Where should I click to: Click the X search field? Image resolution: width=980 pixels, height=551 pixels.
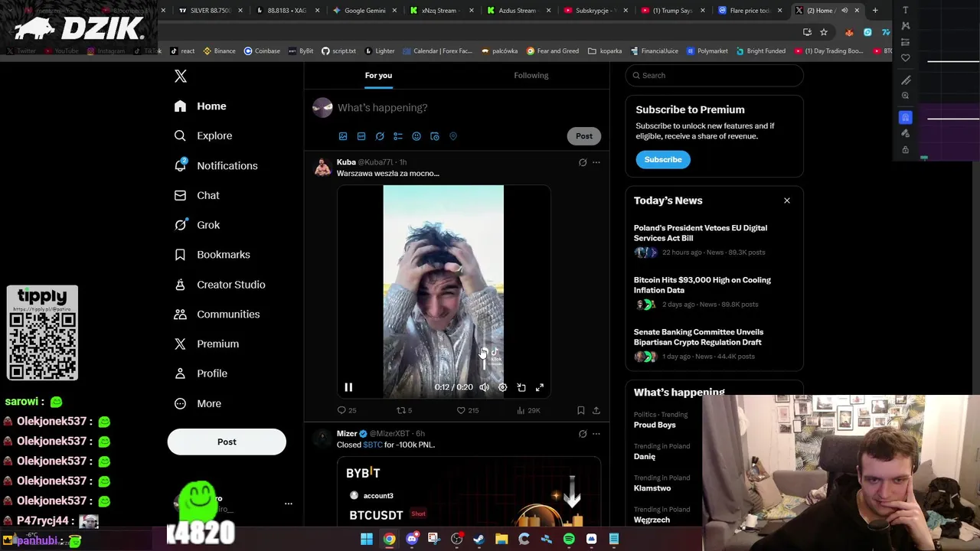click(714, 75)
